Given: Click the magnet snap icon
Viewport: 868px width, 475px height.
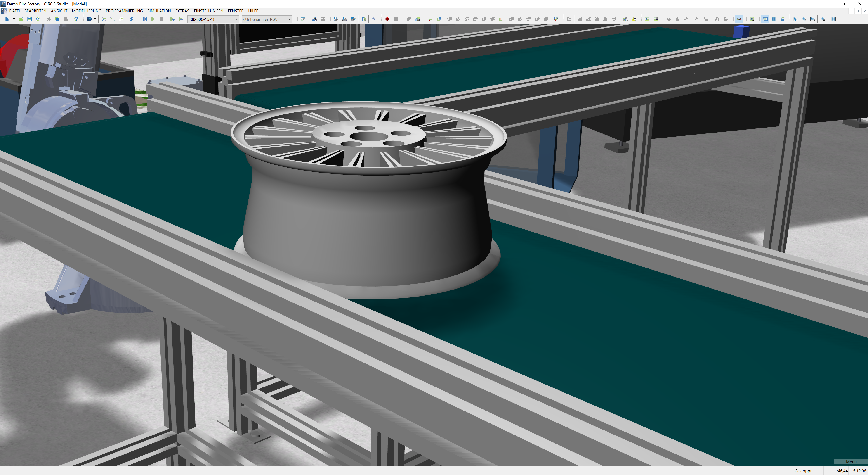Looking at the screenshot, I should click(x=364, y=19).
